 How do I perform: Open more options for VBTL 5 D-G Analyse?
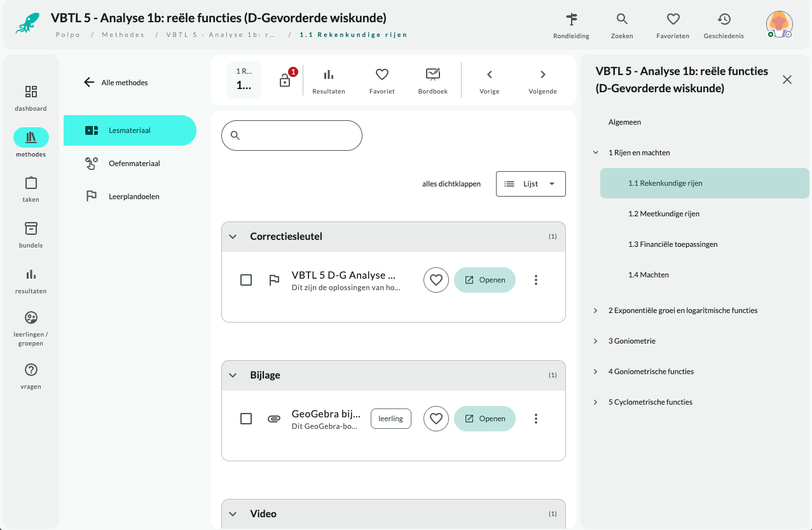(x=536, y=280)
